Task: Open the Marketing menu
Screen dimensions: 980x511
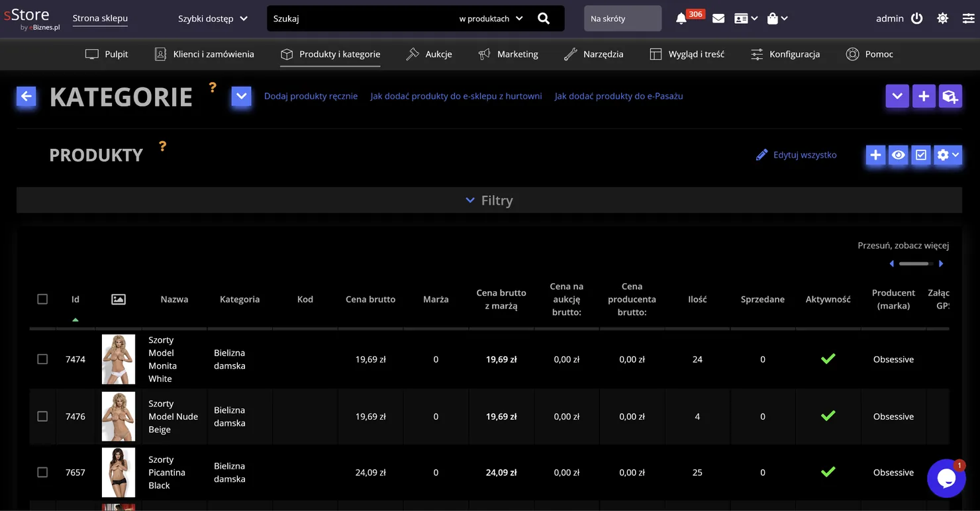Action: (508, 54)
